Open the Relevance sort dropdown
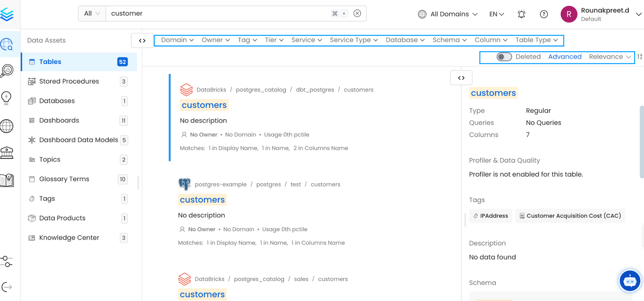This screenshot has width=644, height=301. 610,57
